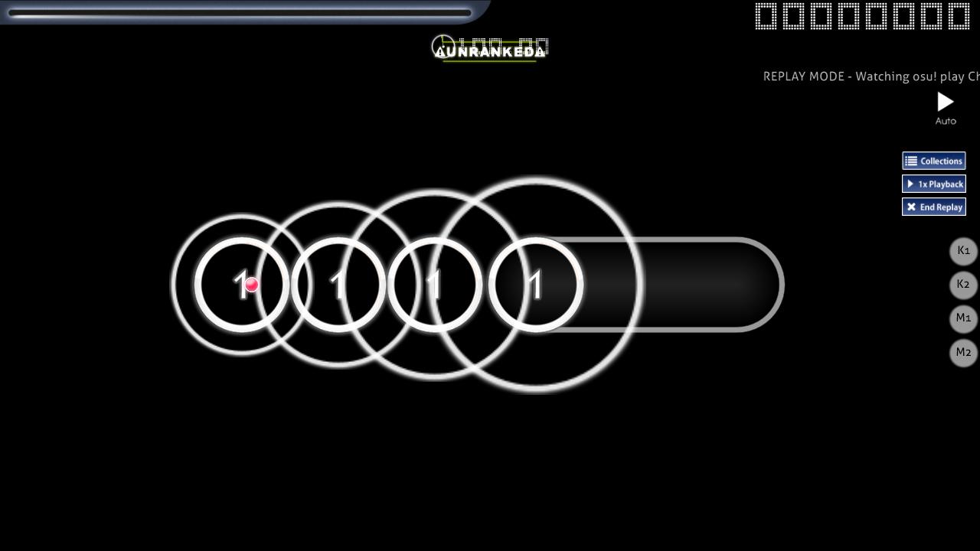Click the K2 key indicator
The height and width of the screenshot is (551, 980).
click(963, 285)
